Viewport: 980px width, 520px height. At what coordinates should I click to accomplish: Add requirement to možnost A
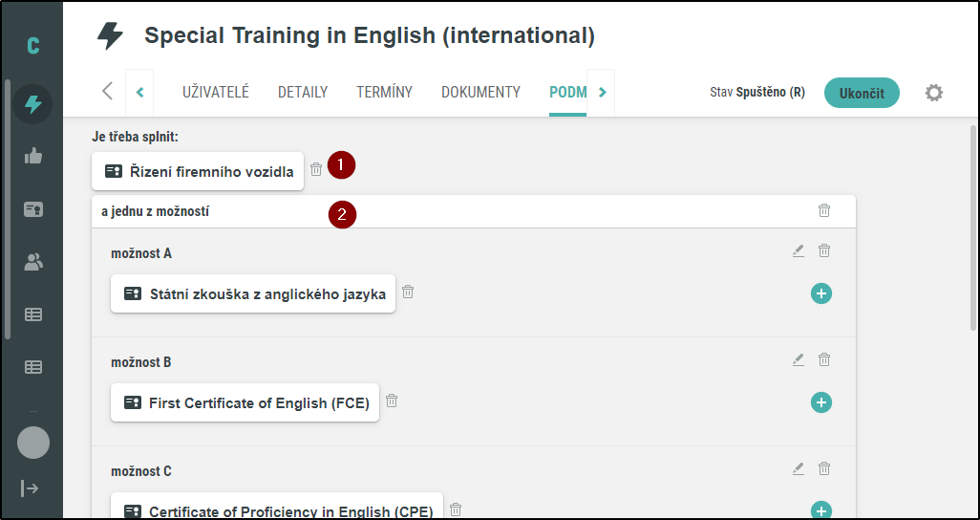pos(821,293)
